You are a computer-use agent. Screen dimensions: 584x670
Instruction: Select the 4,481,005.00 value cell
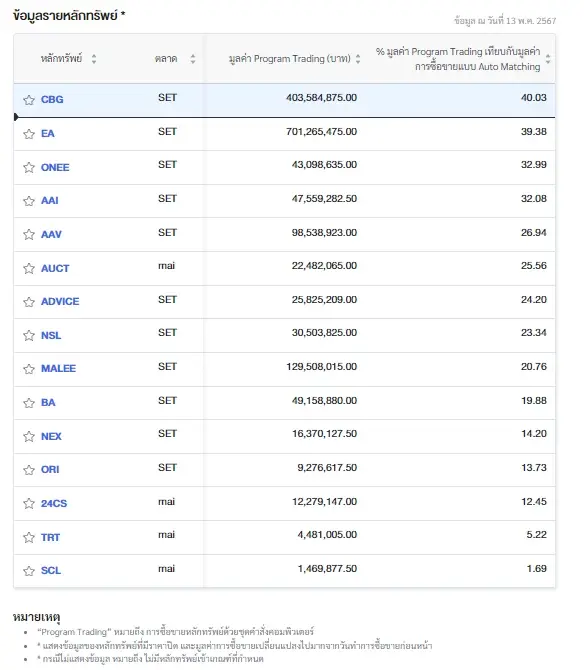[327, 535]
